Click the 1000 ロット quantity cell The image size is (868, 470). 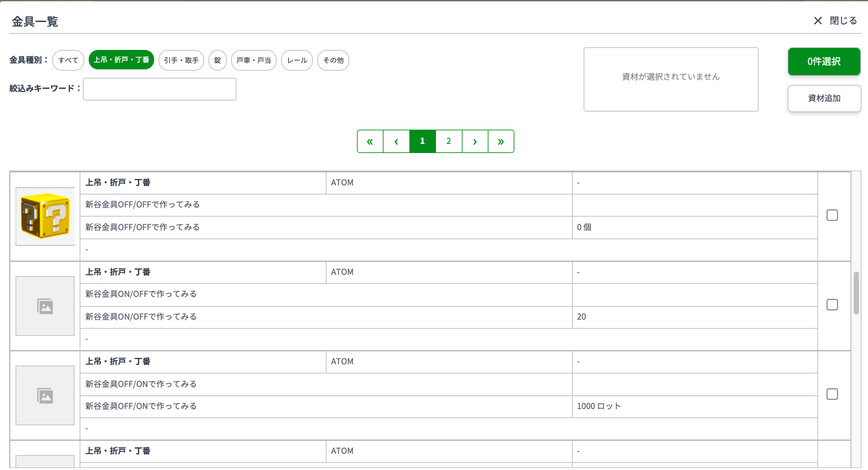695,406
